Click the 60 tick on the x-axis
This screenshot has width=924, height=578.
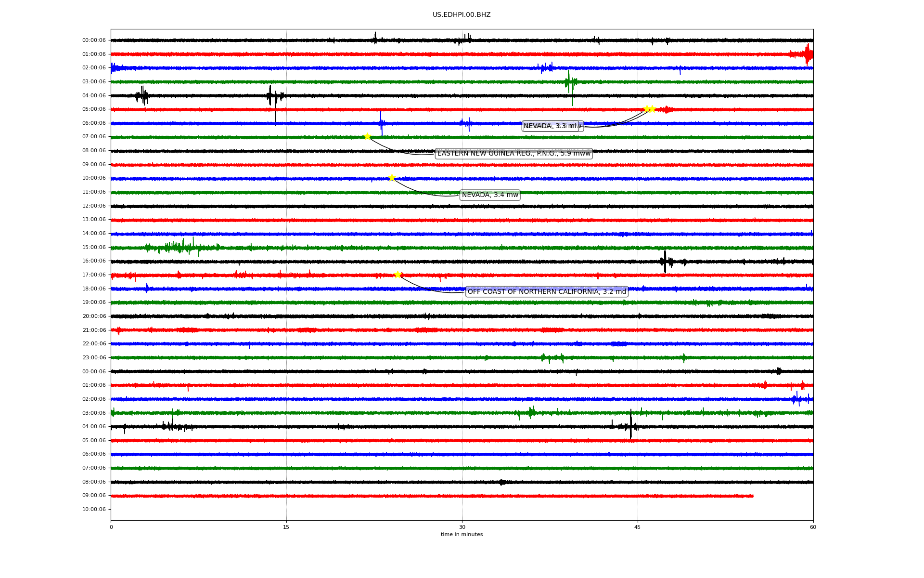pos(813,527)
